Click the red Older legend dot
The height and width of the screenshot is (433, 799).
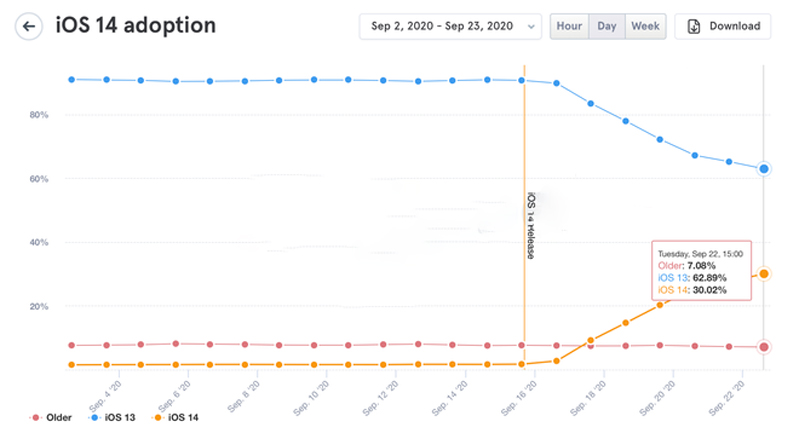(37, 416)
